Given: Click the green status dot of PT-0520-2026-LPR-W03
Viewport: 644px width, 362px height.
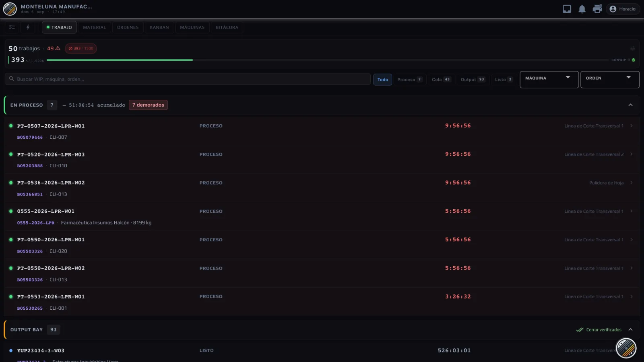Looking at the screenshot, I should coord(11,154).
